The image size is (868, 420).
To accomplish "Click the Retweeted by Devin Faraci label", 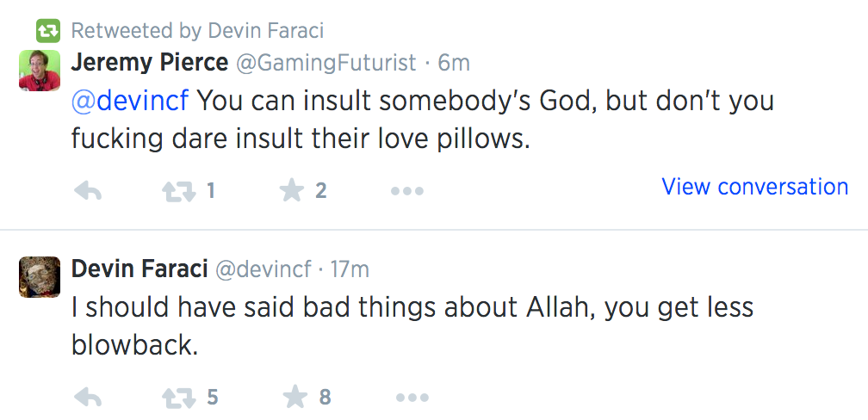I will coord(197,32).
